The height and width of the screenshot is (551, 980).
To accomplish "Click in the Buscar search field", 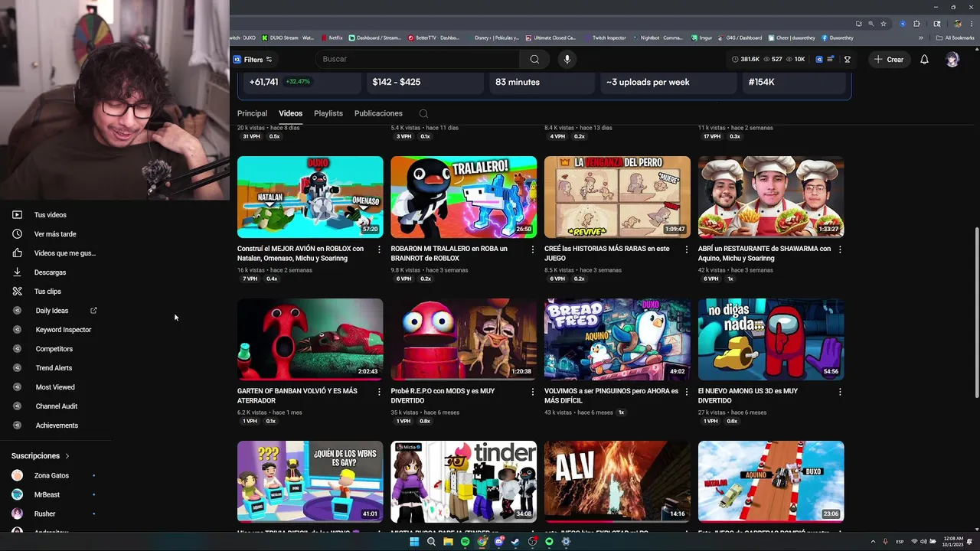I will tap(418, 59).
